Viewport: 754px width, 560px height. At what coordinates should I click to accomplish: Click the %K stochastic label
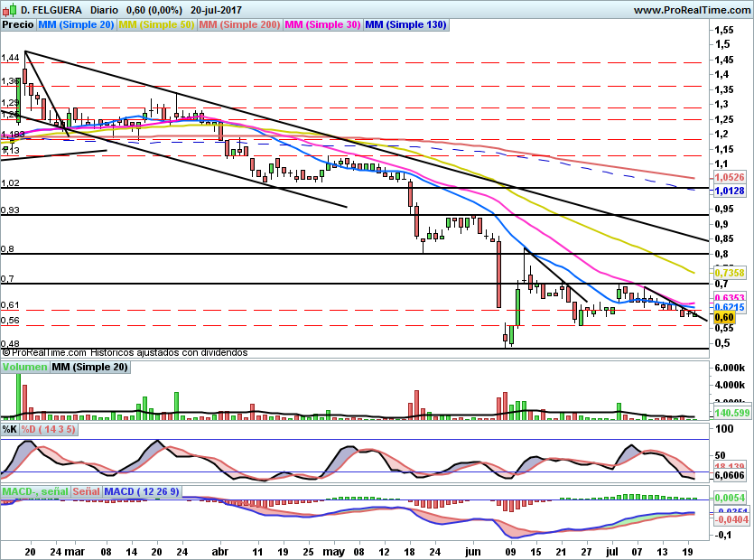(x=10, y=428)
